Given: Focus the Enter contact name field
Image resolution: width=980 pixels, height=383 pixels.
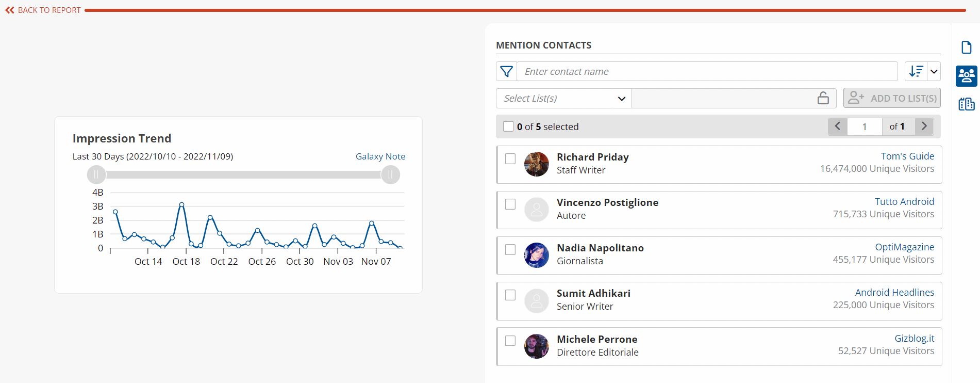Looking at the screenshot, I should [x=707, y=71].
